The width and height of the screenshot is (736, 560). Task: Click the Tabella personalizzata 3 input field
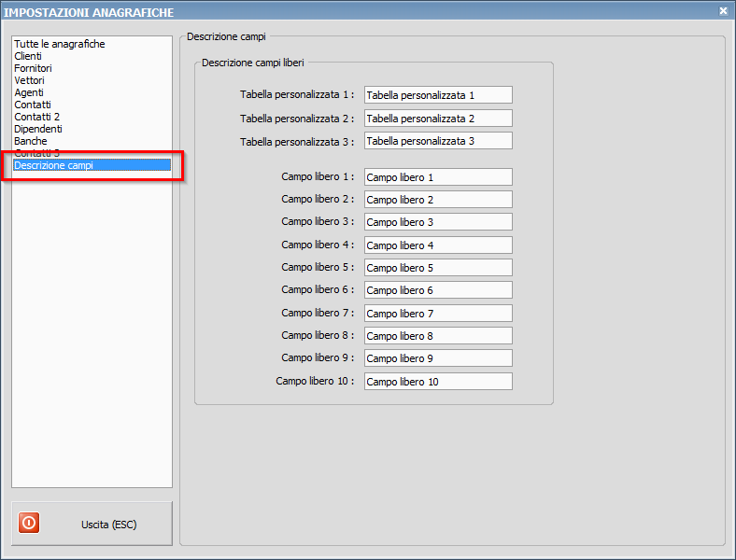tap(438, 141)
